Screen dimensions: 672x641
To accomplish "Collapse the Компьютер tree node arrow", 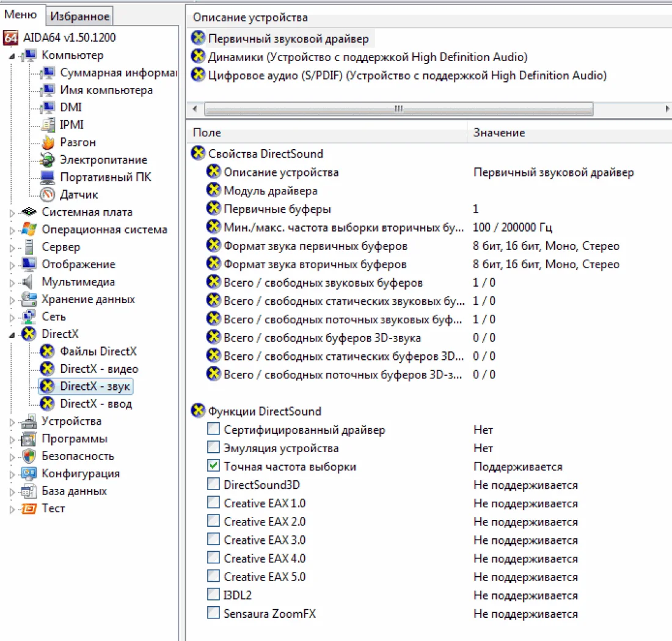I will click(12, 56).
